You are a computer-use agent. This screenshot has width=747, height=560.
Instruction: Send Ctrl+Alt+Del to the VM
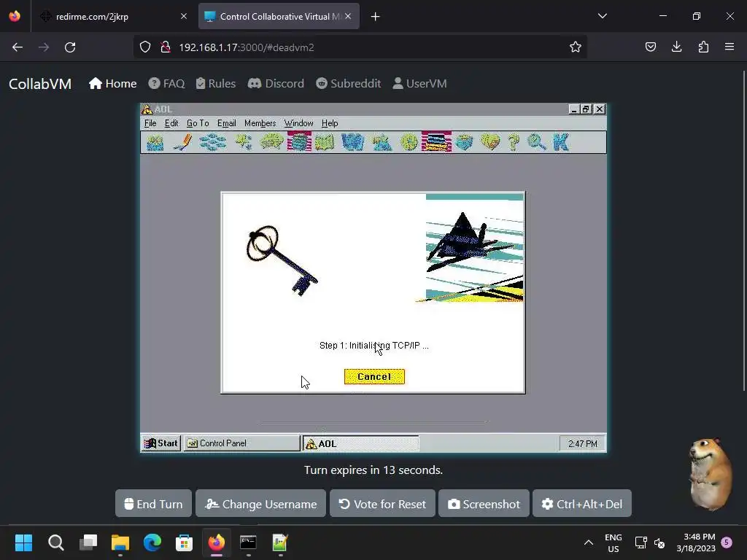coord(582,504)
